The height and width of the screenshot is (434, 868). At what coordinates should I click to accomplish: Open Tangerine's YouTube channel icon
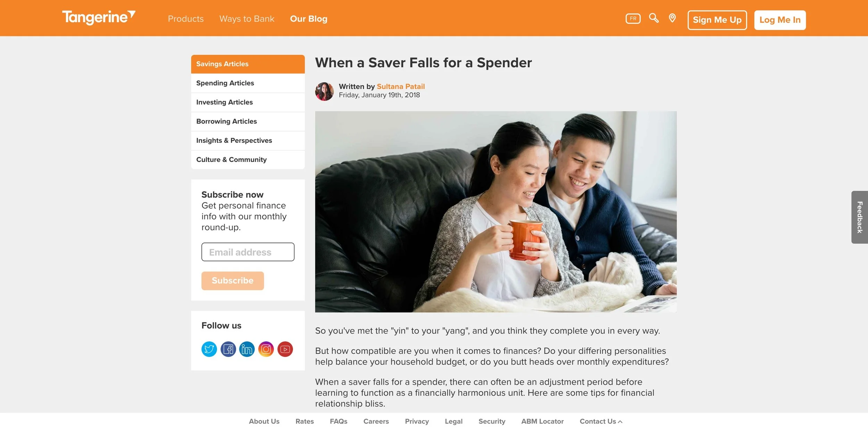click(285, 349)
